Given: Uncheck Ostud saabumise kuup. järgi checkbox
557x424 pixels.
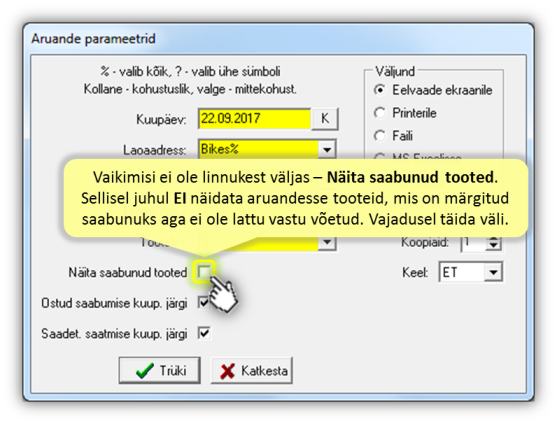Looking at the screenshot, I should click(x=204, y=303).
